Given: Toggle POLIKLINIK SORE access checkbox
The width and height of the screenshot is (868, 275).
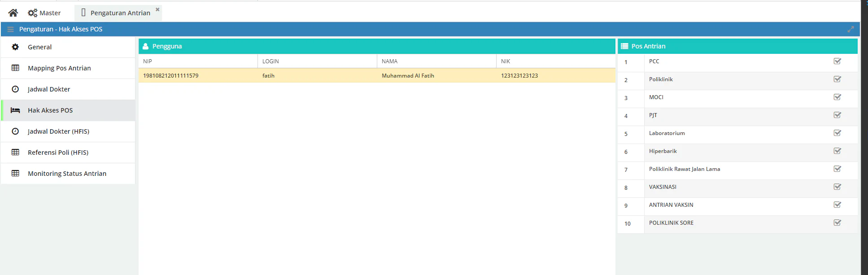Looking at the screenshot, I should 837,223.
